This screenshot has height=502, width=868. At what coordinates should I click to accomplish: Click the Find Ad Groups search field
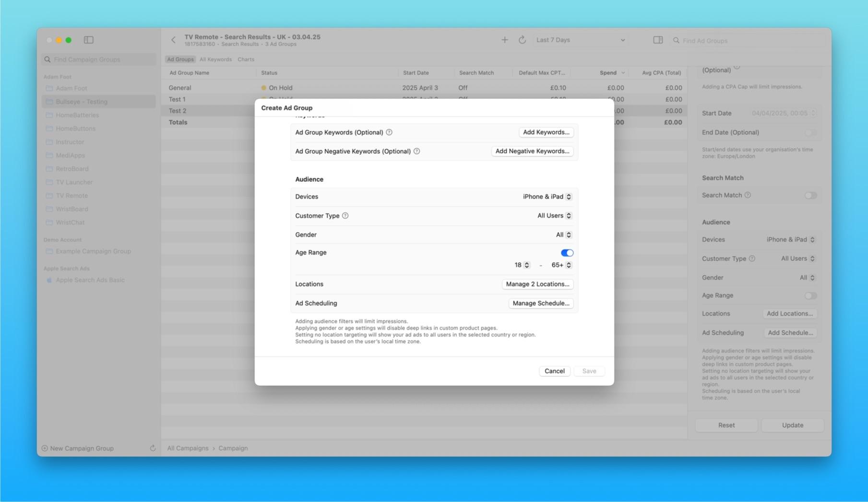point(747,41)
